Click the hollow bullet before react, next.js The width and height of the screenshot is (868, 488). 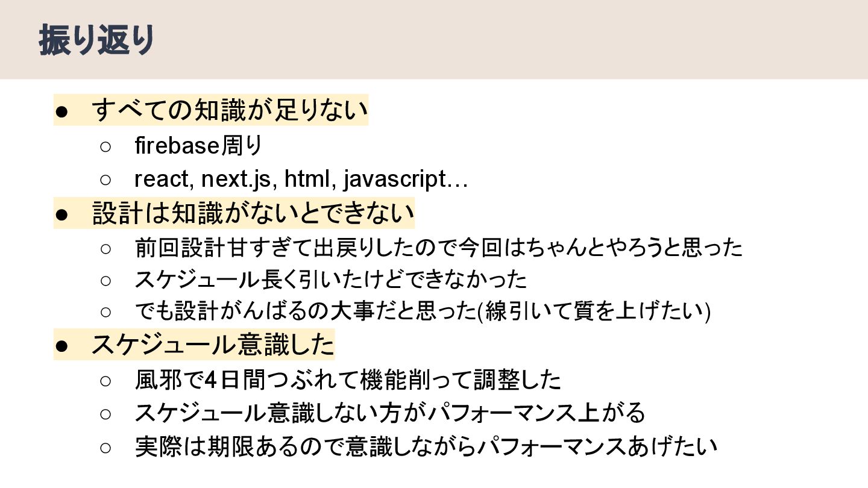click(105, 180)
